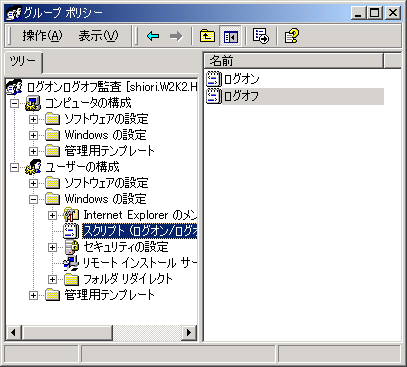The image size is (407, 367).
Task: Click the ツリー tab
Action: (x=23, y=62)
